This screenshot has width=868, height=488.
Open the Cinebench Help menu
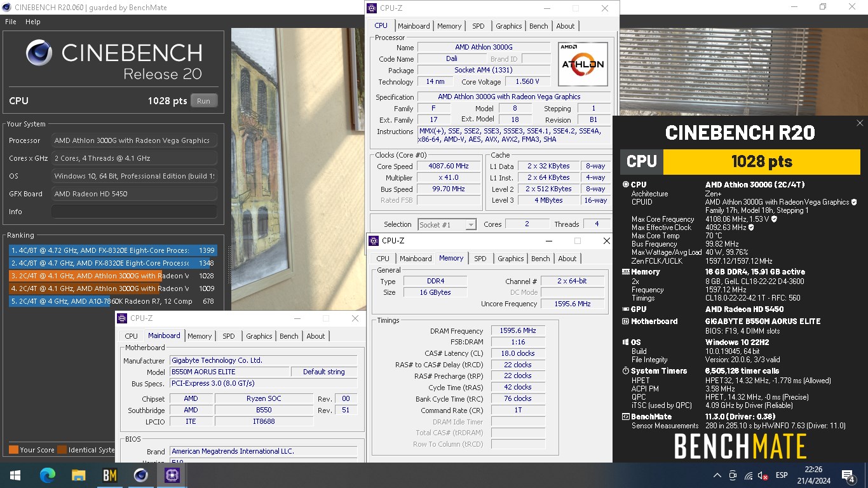33,22
